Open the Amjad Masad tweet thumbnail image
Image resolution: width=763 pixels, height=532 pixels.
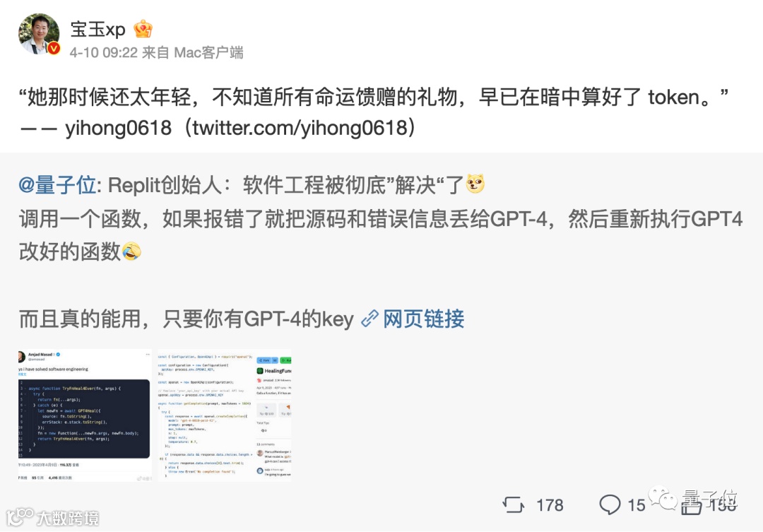point(84,415)
